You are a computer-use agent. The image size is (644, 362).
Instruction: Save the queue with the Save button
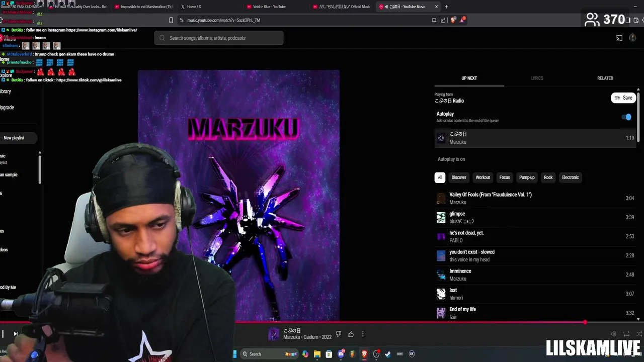coord(623,98)
